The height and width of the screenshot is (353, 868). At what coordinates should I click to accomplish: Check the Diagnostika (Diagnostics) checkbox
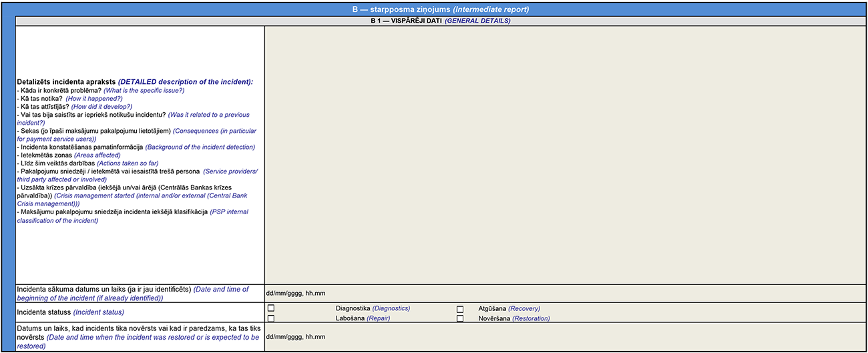270,308
